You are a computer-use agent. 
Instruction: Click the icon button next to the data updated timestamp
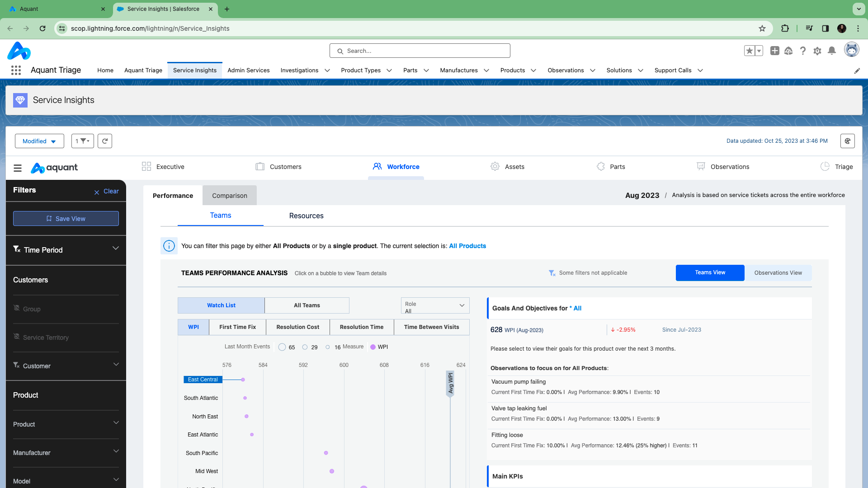[848, 141]
